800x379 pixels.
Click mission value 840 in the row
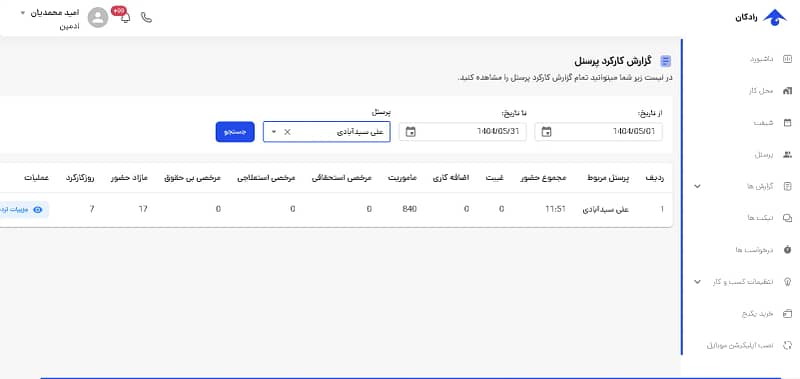point(410,209)
